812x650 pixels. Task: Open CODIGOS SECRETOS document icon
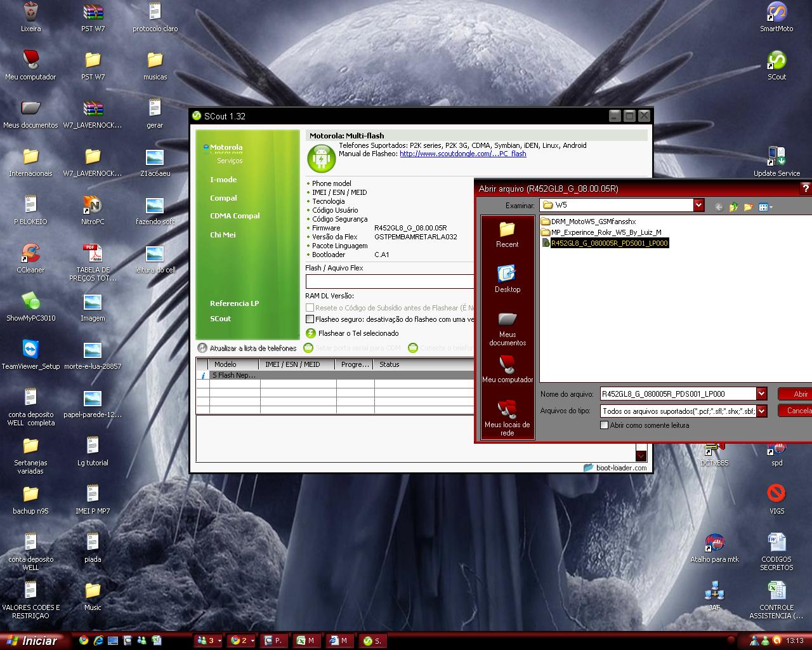coord(776,552)
